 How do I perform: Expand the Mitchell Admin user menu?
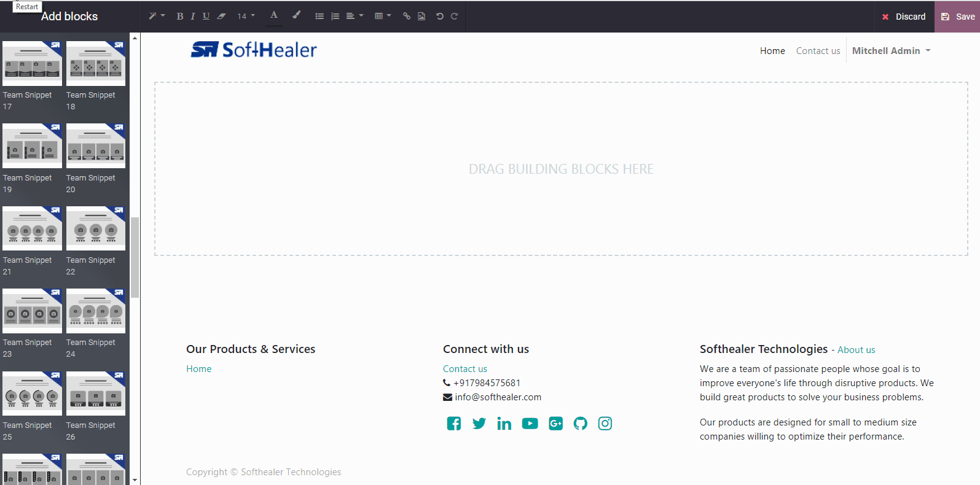pos(891,51)
